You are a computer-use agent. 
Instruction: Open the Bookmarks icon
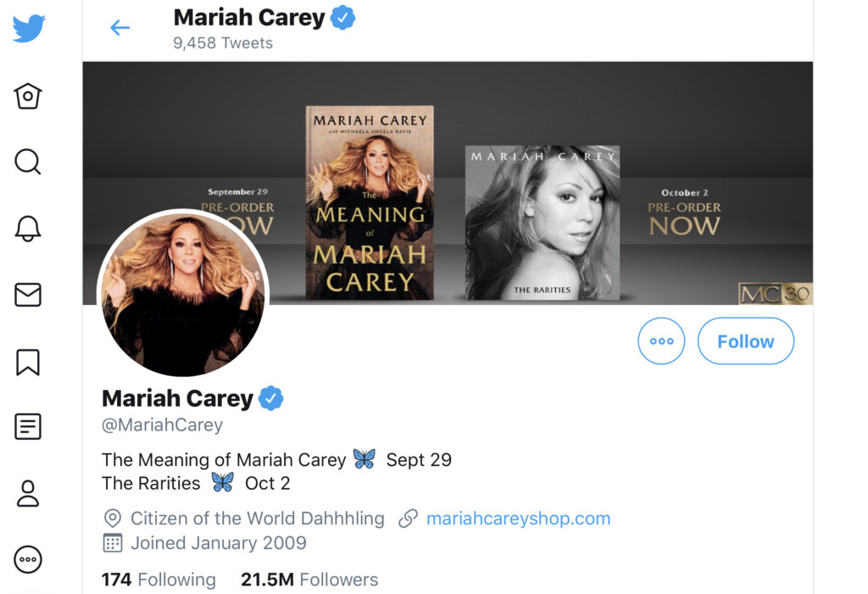click(28, 363)
